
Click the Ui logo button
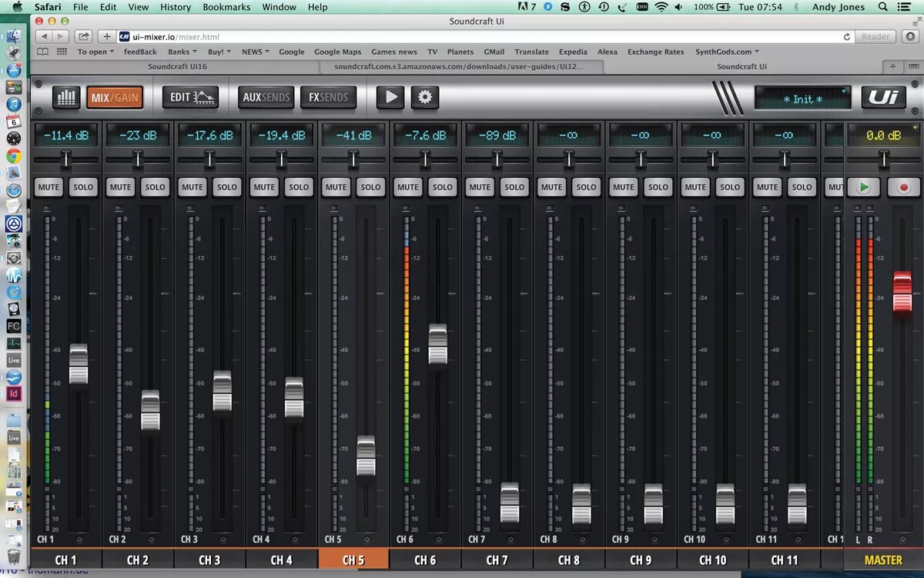(884, 97)
